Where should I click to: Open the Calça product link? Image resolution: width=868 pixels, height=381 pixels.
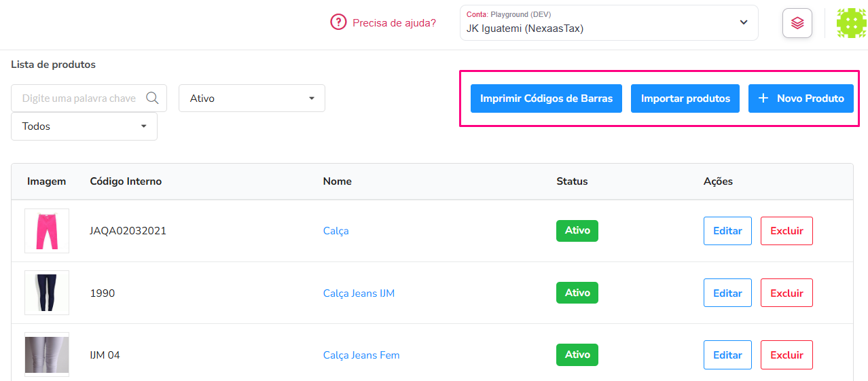(x=336, y=231)
